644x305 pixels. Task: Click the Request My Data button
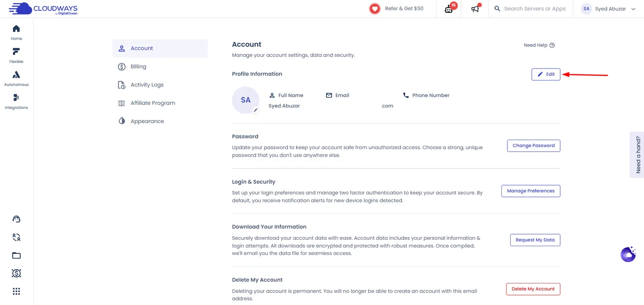click(x=535, y=240)
